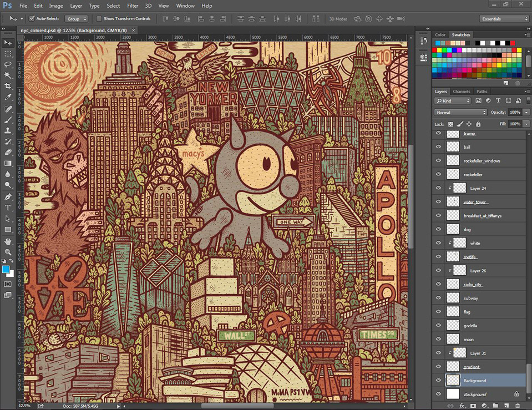The height and width of the screenshot is (410, 532).
Task: Select the Pen tool
Action: point(7,197)
